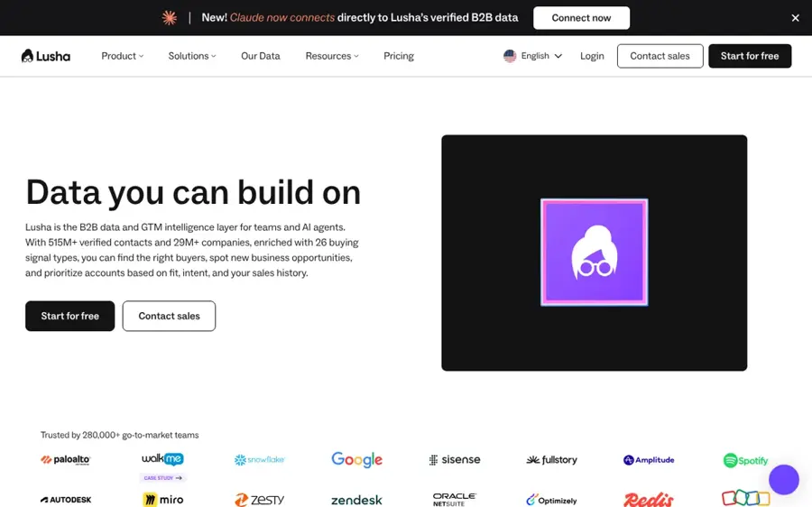Click the hero Contact sales button
The height and width of the screenshot is (507, 812).
(169, 316)
